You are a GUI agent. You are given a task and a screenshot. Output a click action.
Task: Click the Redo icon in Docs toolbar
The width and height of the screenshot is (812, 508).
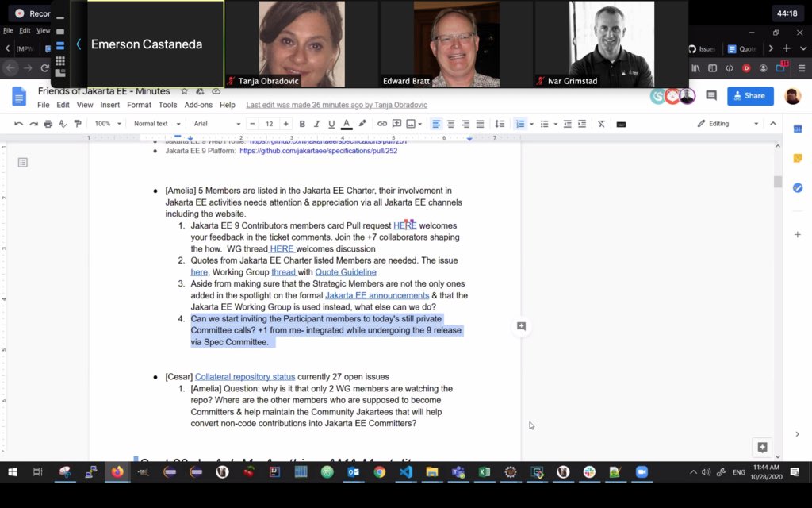pyautogui.click(x=33, y=124)
